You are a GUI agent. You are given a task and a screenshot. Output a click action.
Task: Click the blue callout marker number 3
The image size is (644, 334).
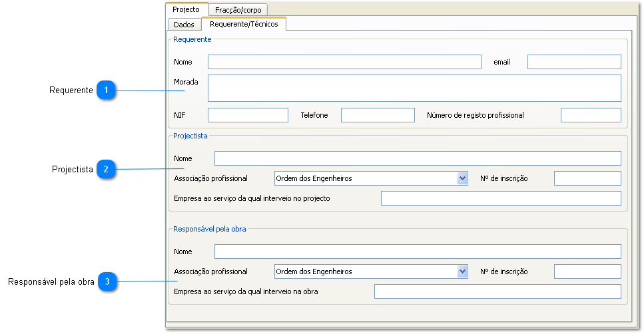pyautogui.click(x=108, y=282)
